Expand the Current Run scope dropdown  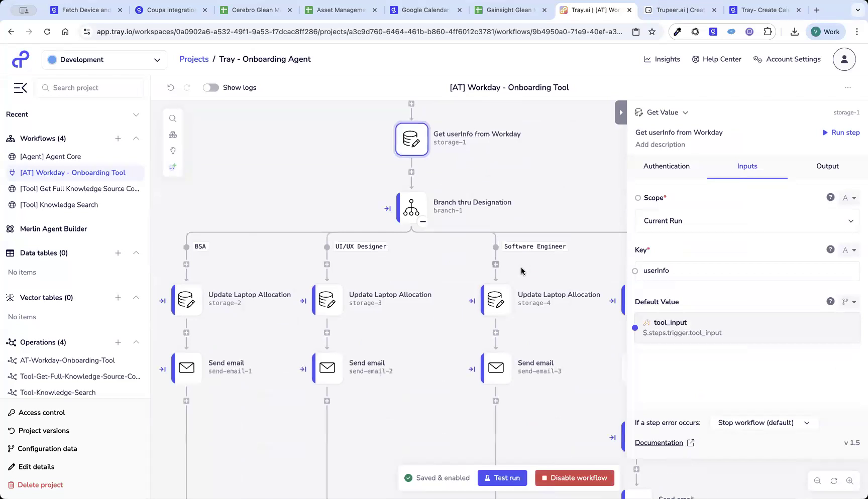[747, 221]
